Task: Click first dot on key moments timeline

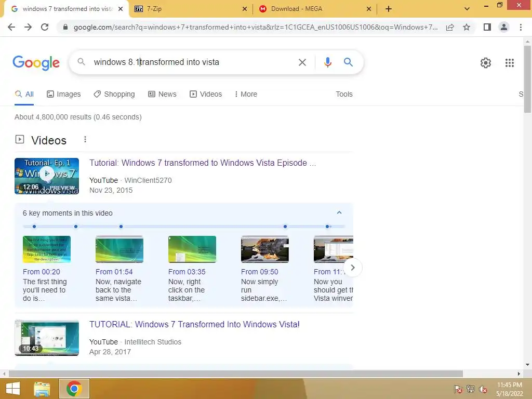Action: [x=34, y=227]
